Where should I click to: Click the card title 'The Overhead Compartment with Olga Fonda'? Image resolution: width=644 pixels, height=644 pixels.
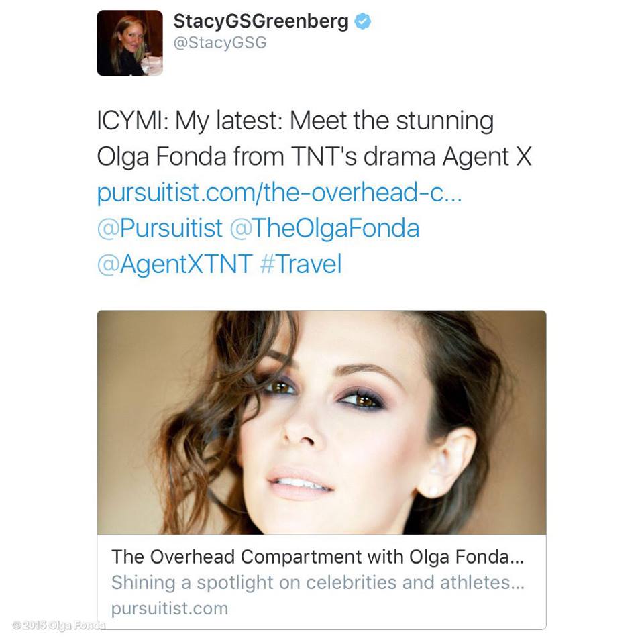point(317,557)
